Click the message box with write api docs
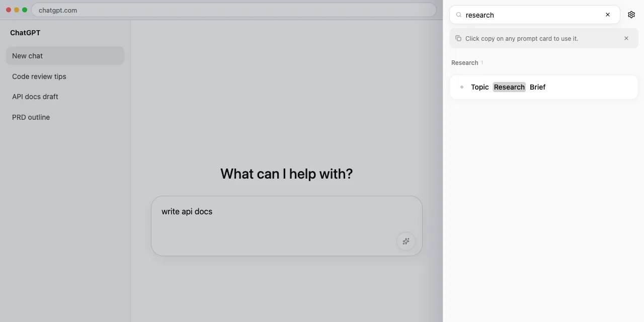The height and width of the screenshot is (322, 644). (287, 226)
